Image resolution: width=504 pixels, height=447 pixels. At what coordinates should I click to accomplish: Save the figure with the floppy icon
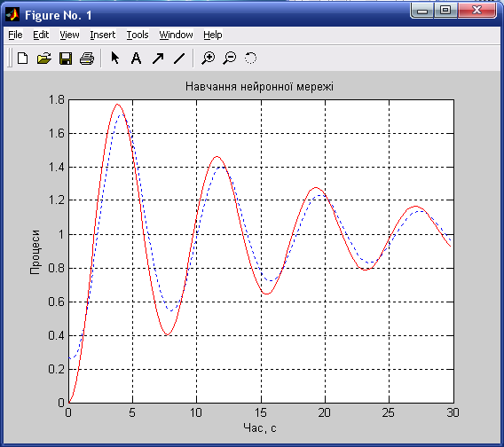coord(66,59)
